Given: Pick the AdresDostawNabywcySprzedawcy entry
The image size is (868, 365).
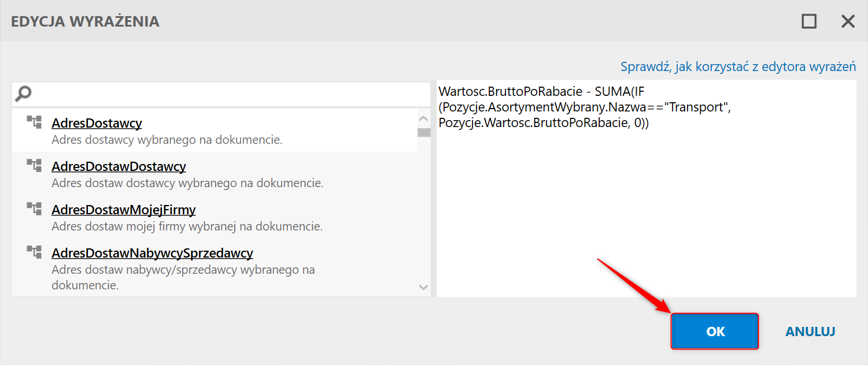Looking at the screenshot, I should click(x=152, y=253).
